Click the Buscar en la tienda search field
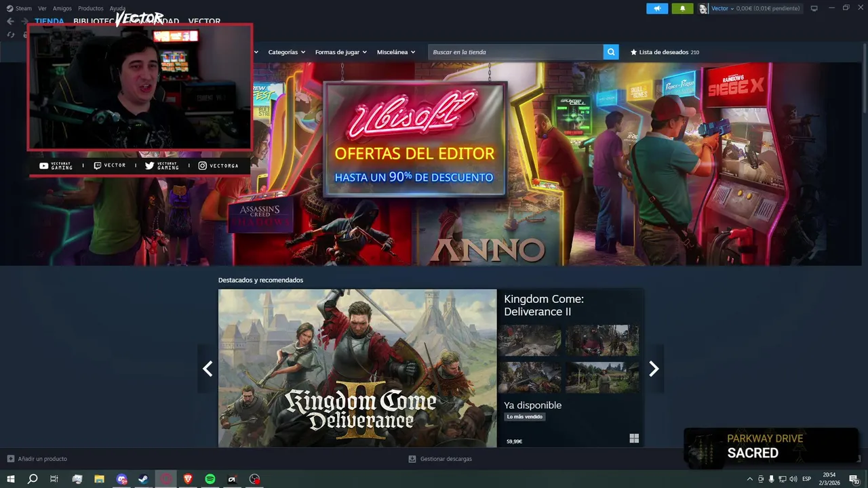Screen dimensions: 868x488 click(x=515, y=52)
